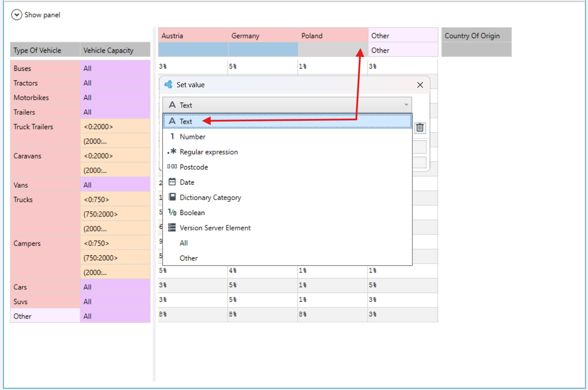The height and width of the screenshot is (390, 588).
Task: Click the 8% Austria cell in Other row
Action: tap(193, 314)
